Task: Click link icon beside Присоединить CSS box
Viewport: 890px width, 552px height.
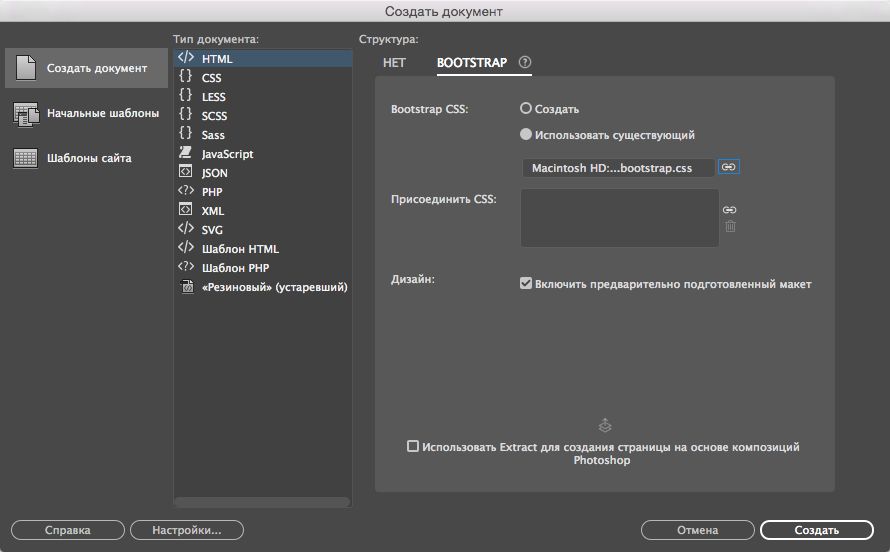Action: tap(729, 210)
